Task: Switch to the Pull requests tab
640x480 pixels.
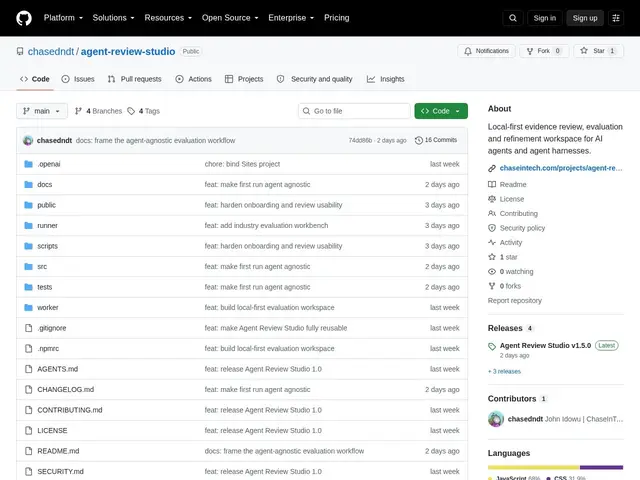Action: pyautogui.click(x=135, y=79)
